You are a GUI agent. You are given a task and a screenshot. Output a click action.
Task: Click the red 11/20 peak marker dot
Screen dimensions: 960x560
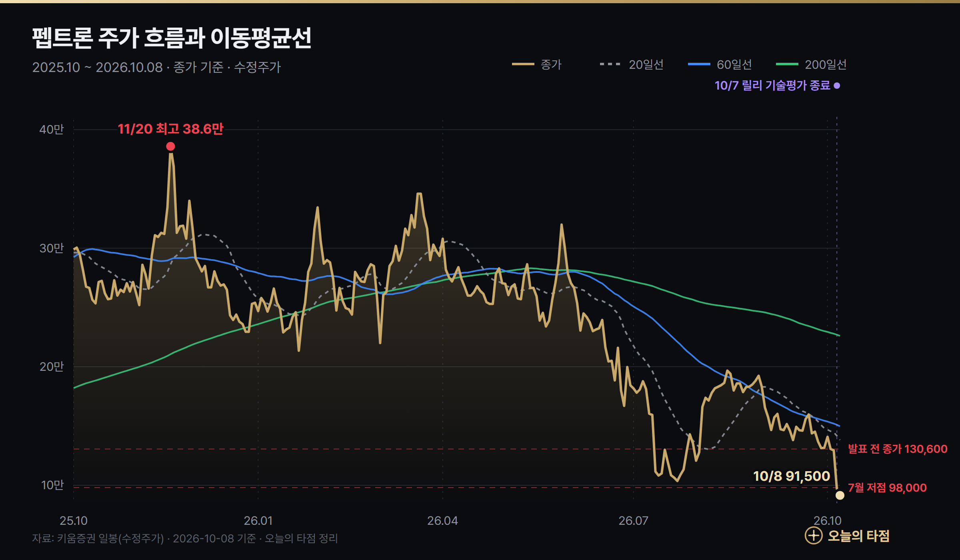[x=170, y=146]
